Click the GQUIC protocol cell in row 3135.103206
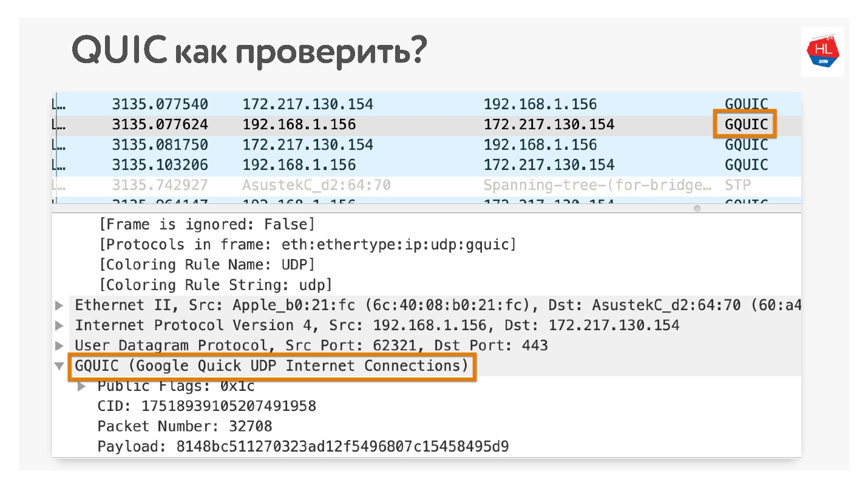The width and height of the screenshot is (868, 488). click(x=747, y=165)
